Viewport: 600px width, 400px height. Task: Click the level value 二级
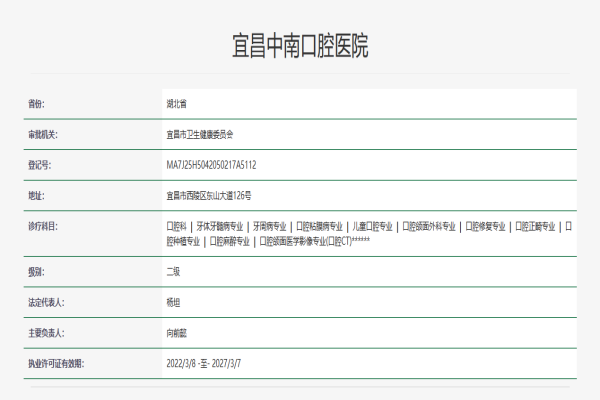pyautogui.click(x=173, y=272)
